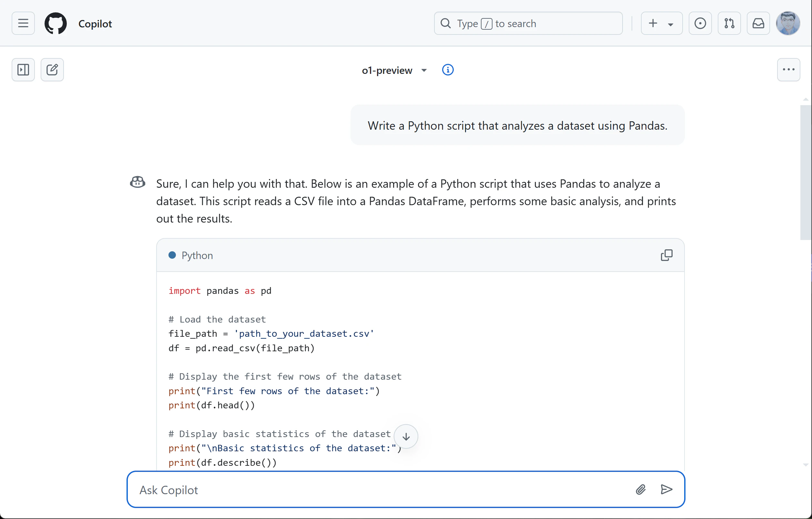The height and width of the screenshot is (519, 812).
Task: Click the conversation vertical scrollbar
Action: tap(806, 173)
